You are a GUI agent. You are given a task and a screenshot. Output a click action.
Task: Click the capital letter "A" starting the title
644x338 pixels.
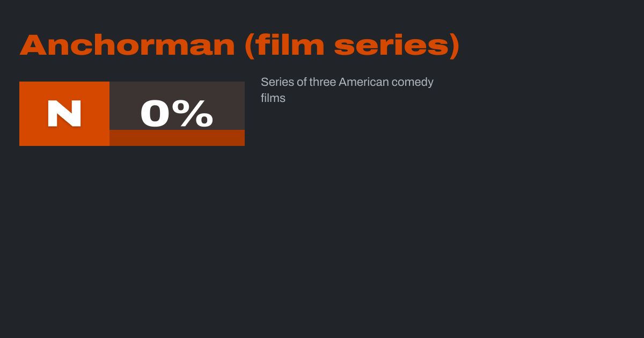[32, 45]
